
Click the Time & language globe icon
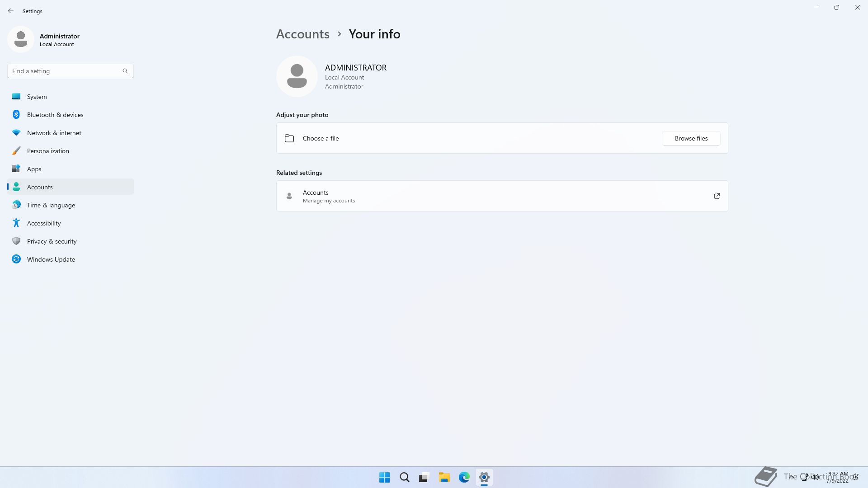pyautogui.click(x=16, y=205)
